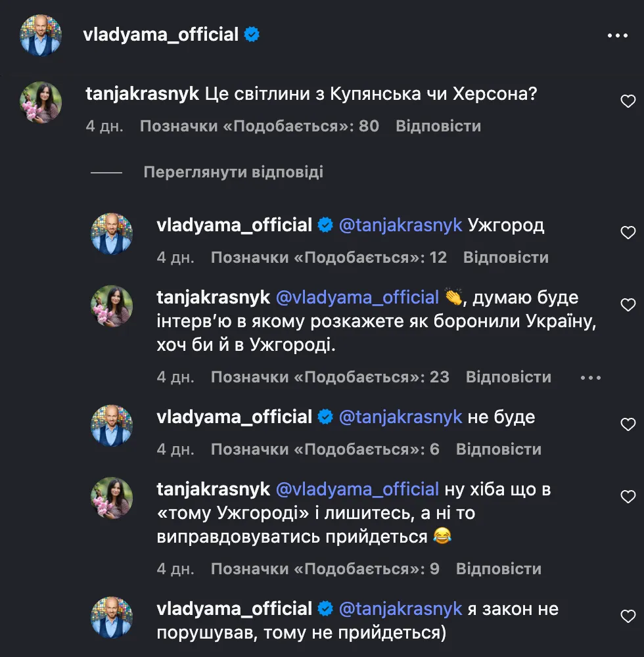The height and width of the screenshot is (657, 644).
Task: Expand «Переглянути відповіді» to show replies
Action: coord(233,171)
